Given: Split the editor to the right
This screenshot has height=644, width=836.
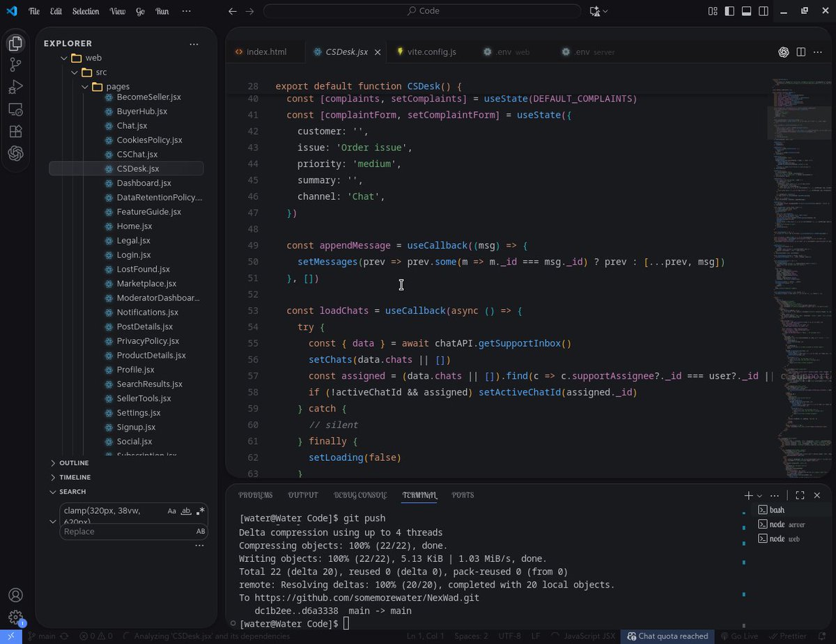Looking at the screenshot, I should pyautogui.click(x=801, y=52).
